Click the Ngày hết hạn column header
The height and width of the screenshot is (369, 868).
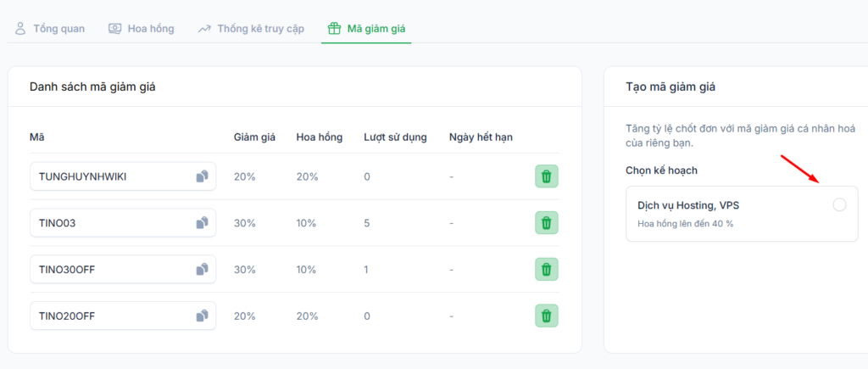coord(481,137)
